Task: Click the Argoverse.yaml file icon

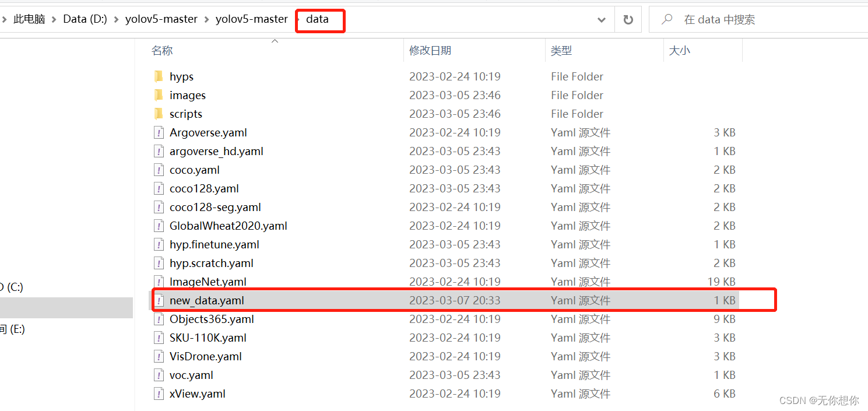Action: click(x=159, y=132)
